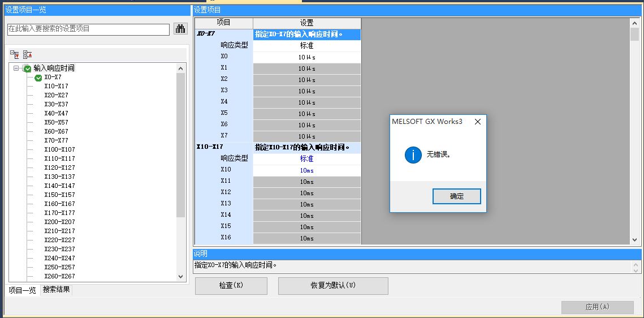Open the X10 10ms value cell
The image size is (644, 318).
(306, 170)
